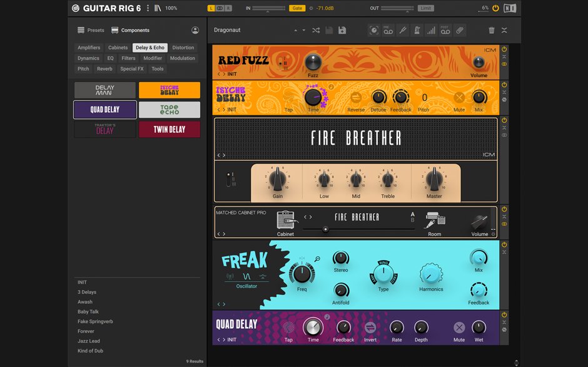588x367 pixels.
Task: Open the metronome tool
Action: (x=417, y=30)
